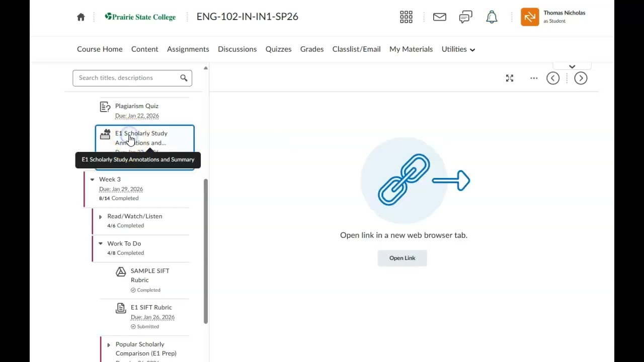
Task: Click the '4/6 Completed' progress text
Action: pyautogui.click(x=125, y=226)
